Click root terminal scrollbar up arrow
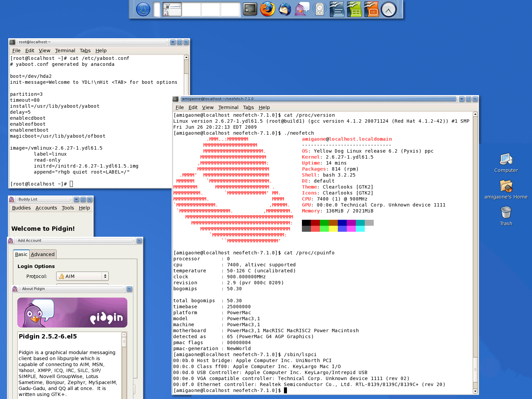Image resolution: width=532 pixels, height=399 pixels. pyautogui.click(x=186, y=58)
